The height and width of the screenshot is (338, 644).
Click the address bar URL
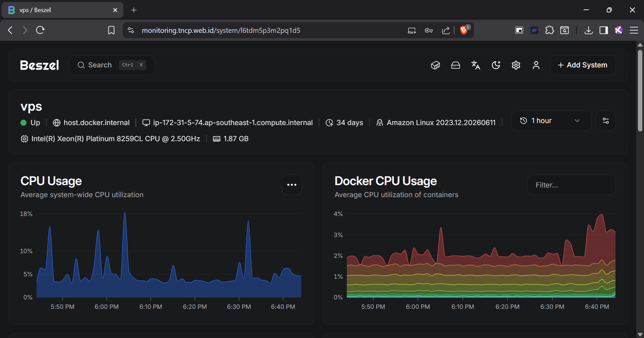pyautogui.click(x=221, y=30)
